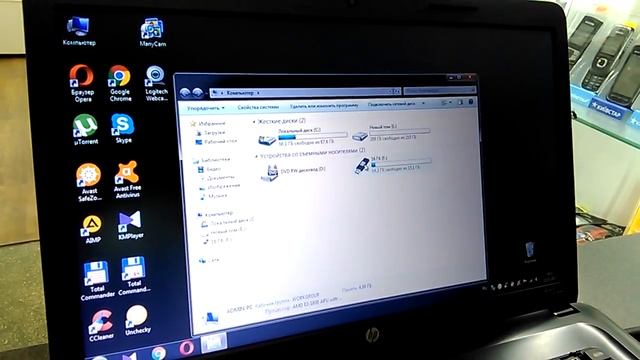Click the Chrome icon in the taskbar
640x360 pixels.
click(158, 352)
